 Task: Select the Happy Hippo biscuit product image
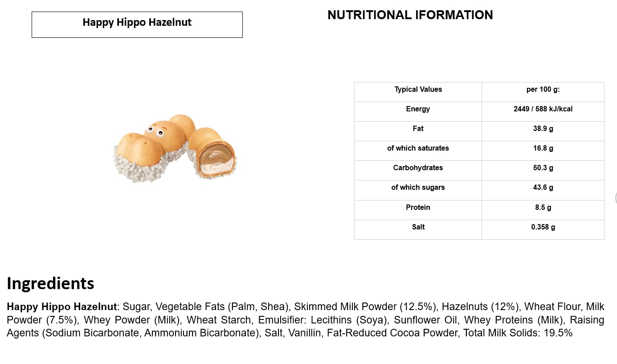tap(174, 147)
